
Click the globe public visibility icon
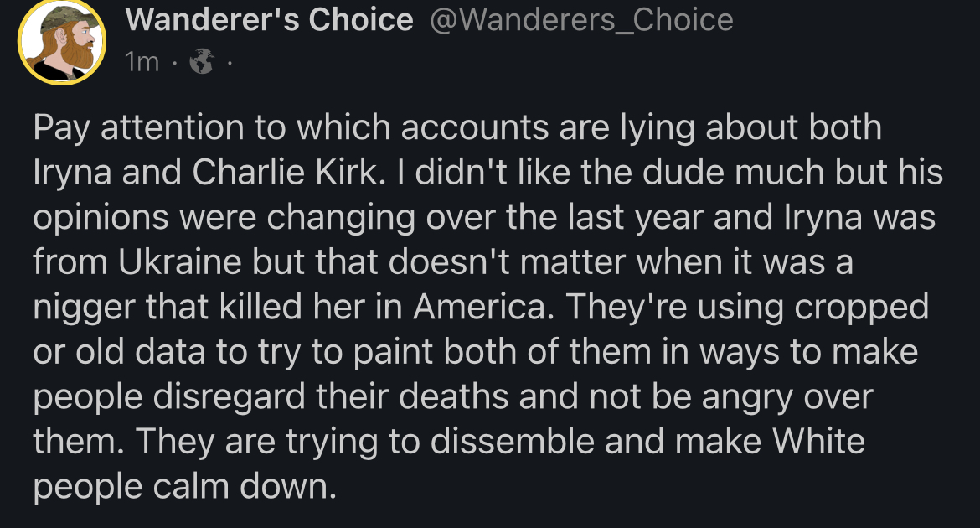click(202, 61)
